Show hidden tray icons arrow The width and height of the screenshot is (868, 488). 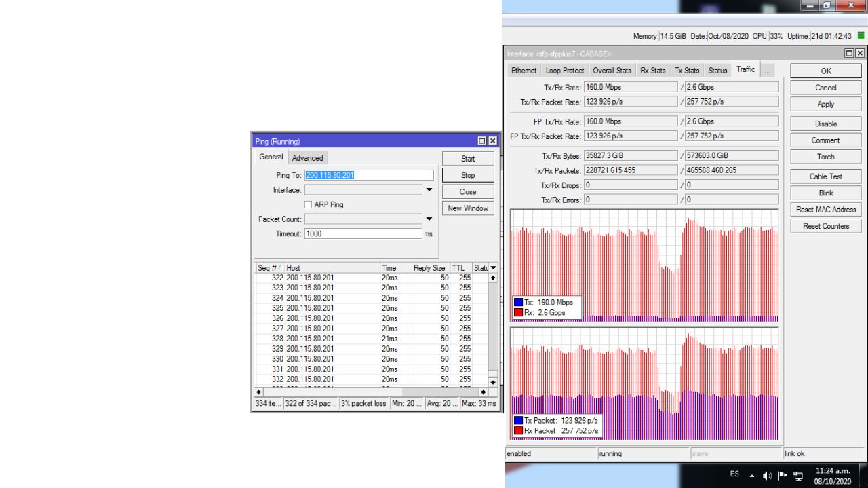click(x=751, y=475)
